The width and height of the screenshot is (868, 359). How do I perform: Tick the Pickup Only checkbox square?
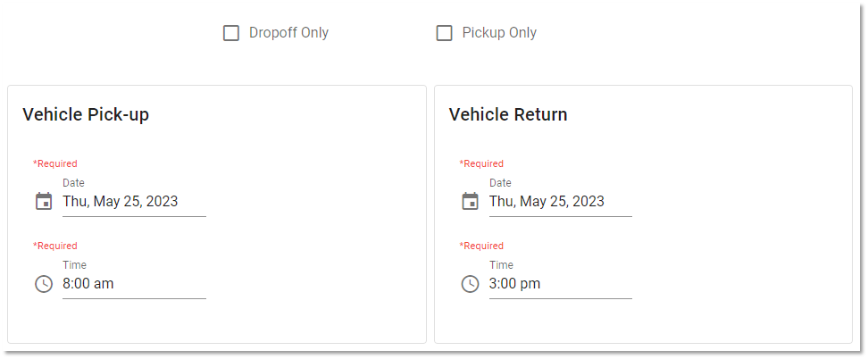444,33
